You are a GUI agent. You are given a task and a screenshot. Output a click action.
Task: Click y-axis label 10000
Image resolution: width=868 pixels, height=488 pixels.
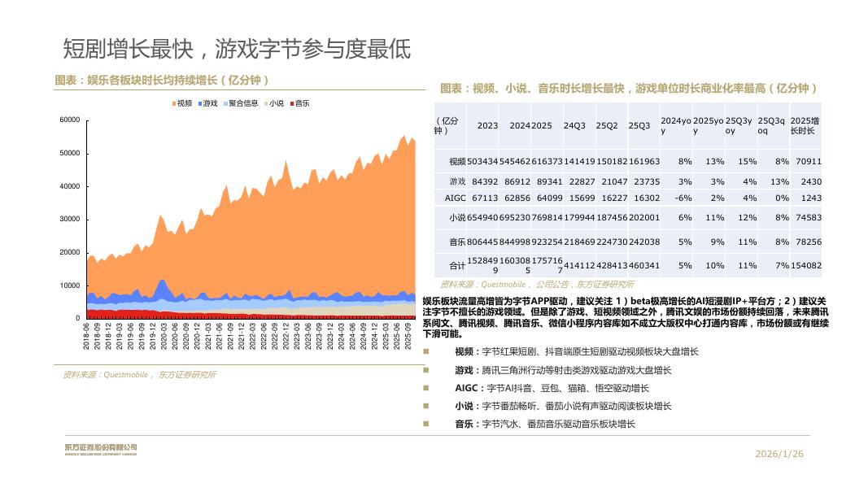pos(70,285)
